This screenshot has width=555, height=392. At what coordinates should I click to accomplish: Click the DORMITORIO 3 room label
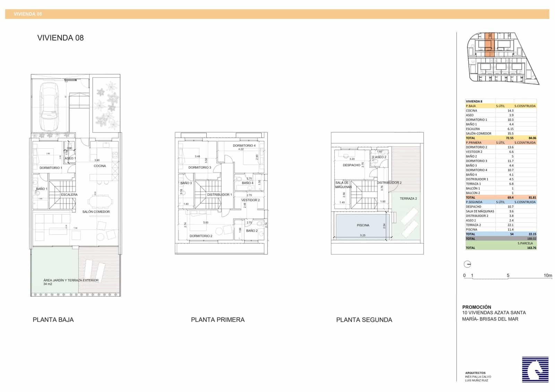point(200,168)
